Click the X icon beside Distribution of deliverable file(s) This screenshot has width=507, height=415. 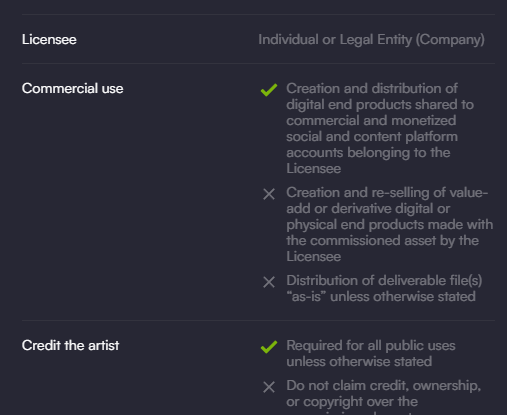(x=269, y=282)
